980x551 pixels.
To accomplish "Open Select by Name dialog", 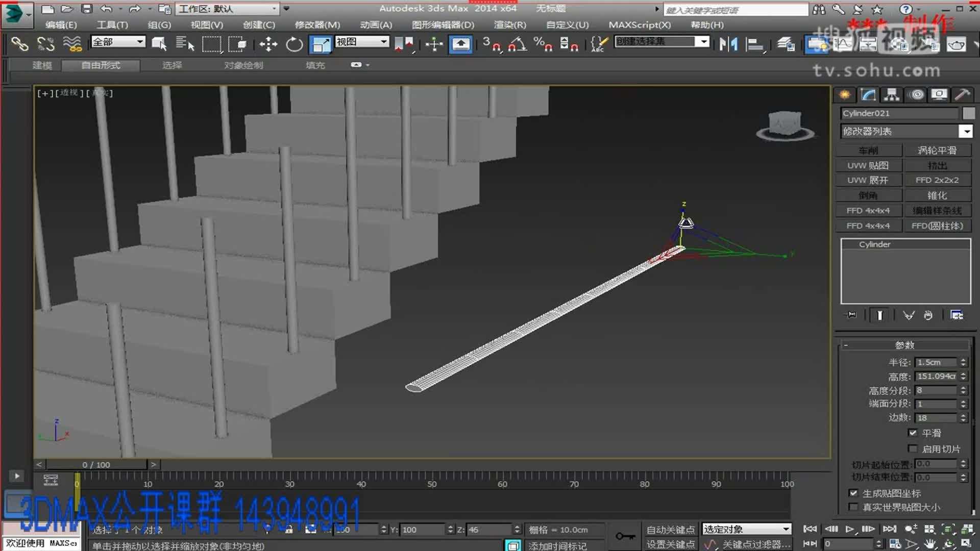I will (183, 43).
